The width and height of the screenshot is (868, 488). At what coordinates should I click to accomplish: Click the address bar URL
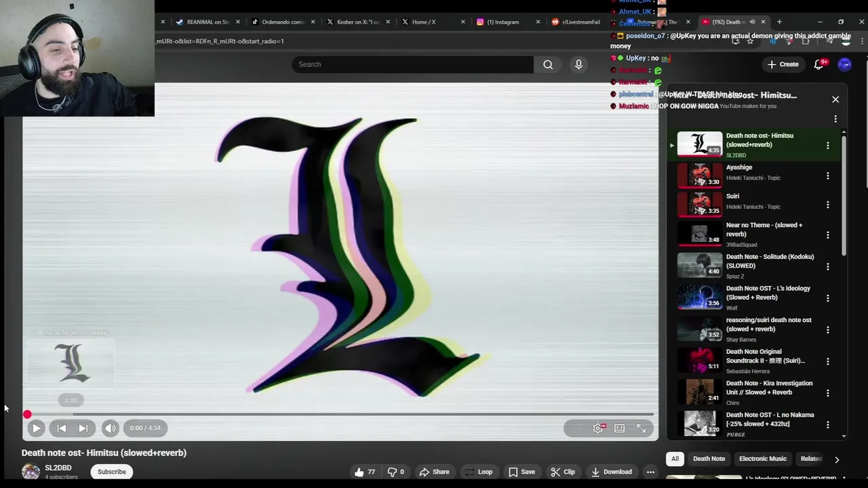(219, 41)
